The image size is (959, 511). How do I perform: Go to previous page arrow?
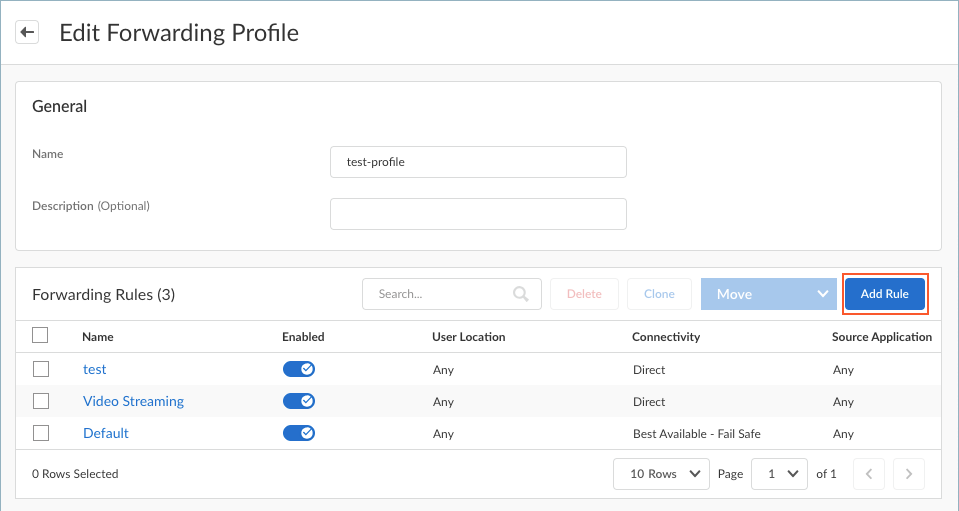point(869,474)
